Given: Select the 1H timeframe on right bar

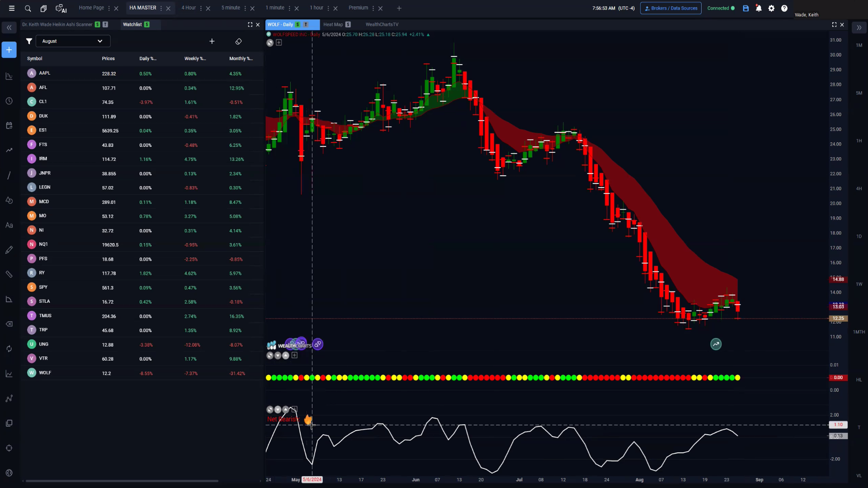Looking at the screenshot, I should pos(859,141).
